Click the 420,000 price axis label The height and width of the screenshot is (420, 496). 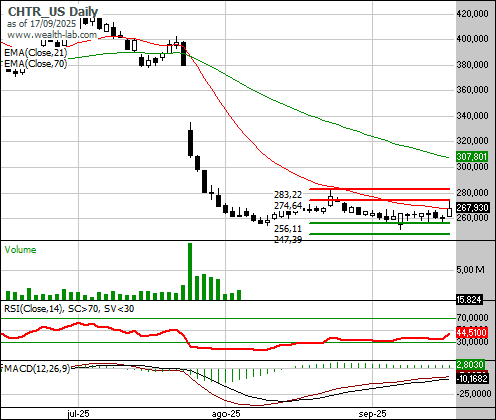pos(472,13)
